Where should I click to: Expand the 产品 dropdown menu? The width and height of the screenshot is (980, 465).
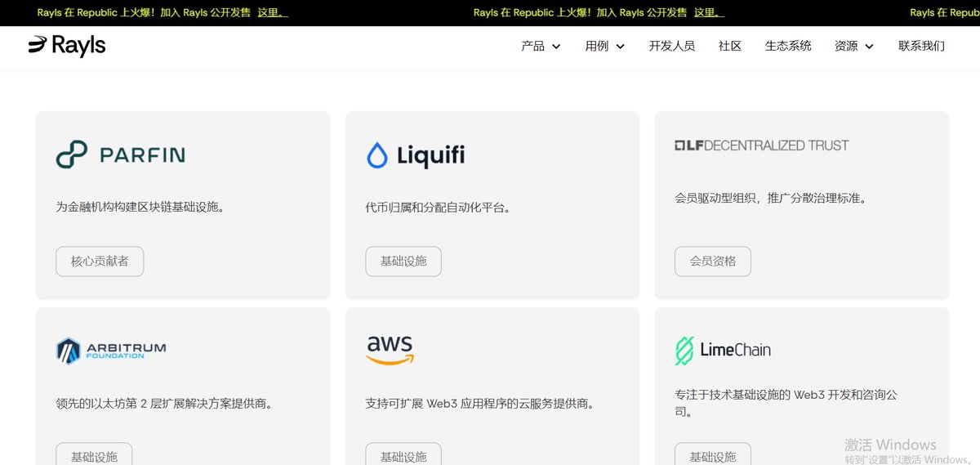pos(541,46)
